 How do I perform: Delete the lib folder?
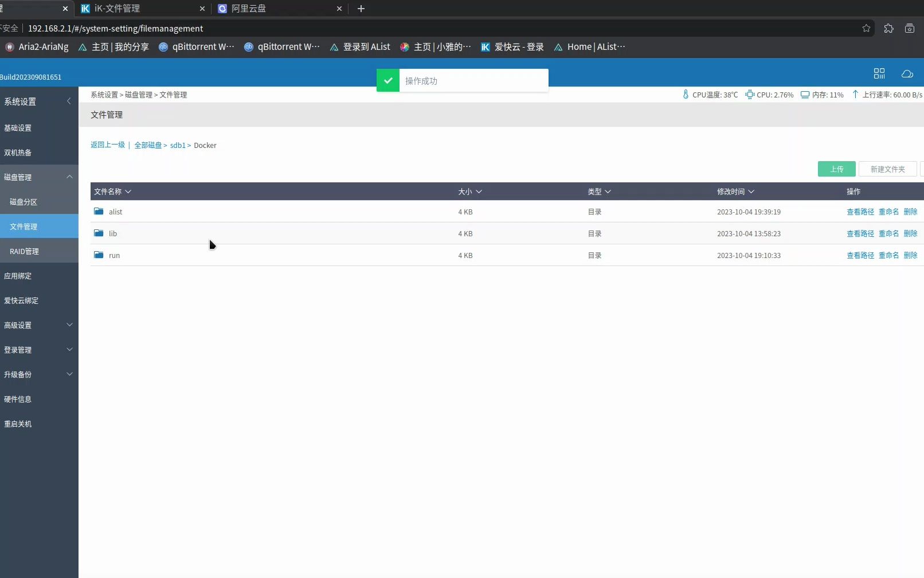pos(910,233)
